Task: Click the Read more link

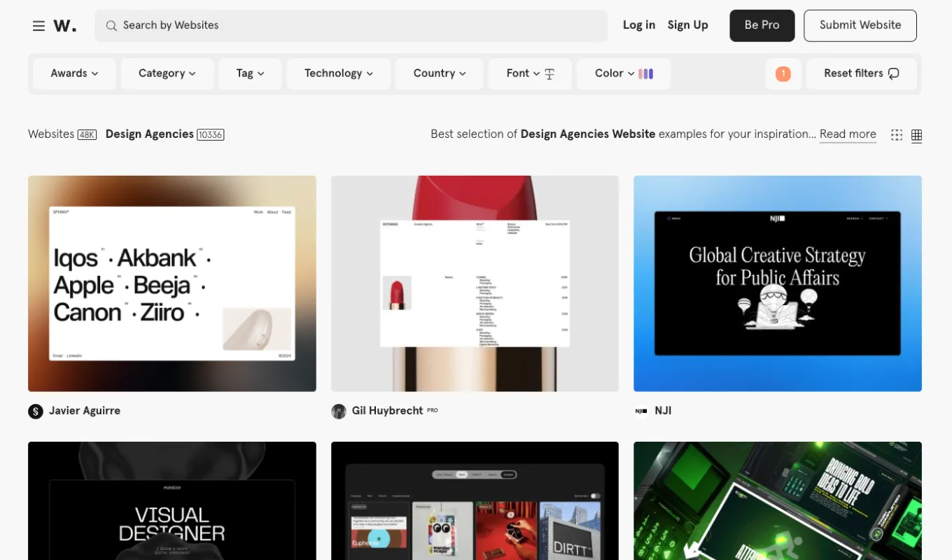Action: pyautogui.click(x=848, y=134)
